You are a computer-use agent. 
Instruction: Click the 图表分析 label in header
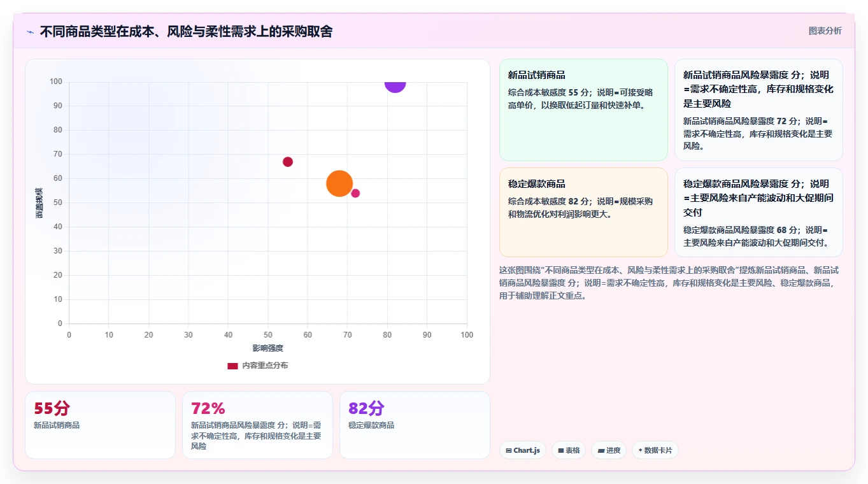tap(825, 31)
